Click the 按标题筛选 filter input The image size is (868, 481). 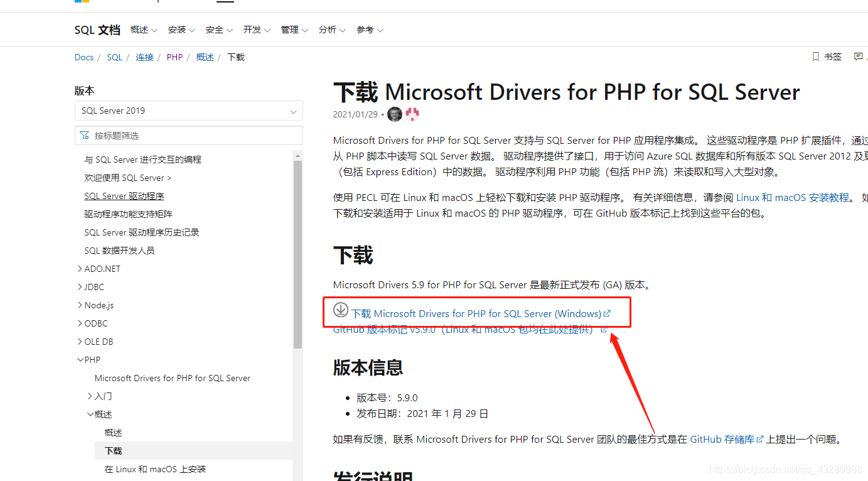pos(188,135)
